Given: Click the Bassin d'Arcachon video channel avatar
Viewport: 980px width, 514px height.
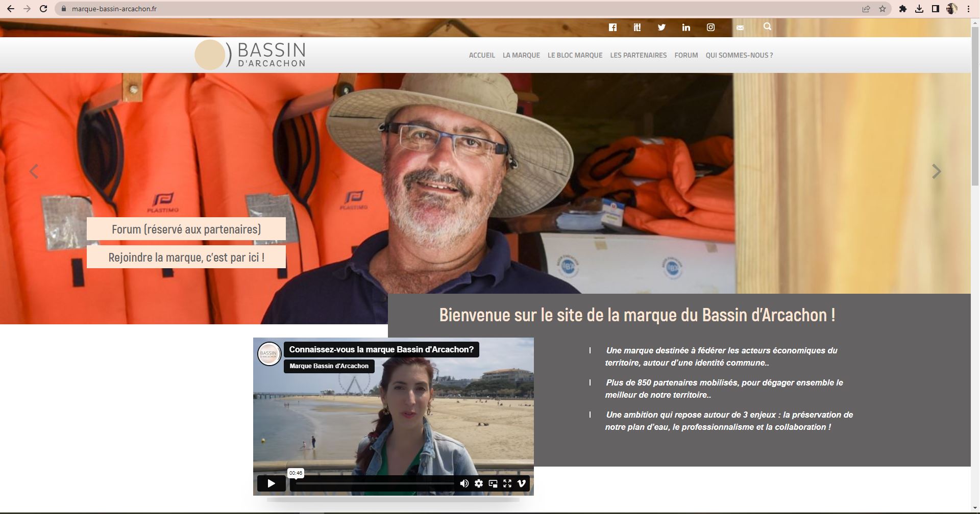Looking at the screenshot, I should (x=269, y=353).
